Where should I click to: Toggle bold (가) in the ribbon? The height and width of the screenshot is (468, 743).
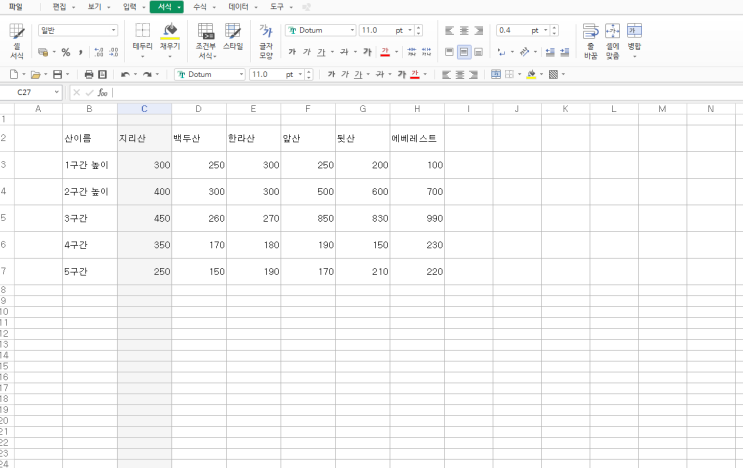(x=292, y=52)
